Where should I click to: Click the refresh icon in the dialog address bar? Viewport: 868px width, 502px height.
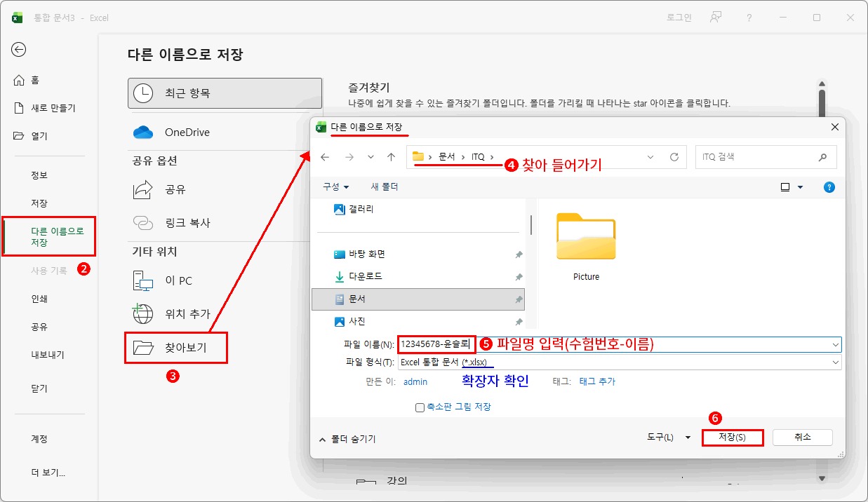(x=674, y=157)
